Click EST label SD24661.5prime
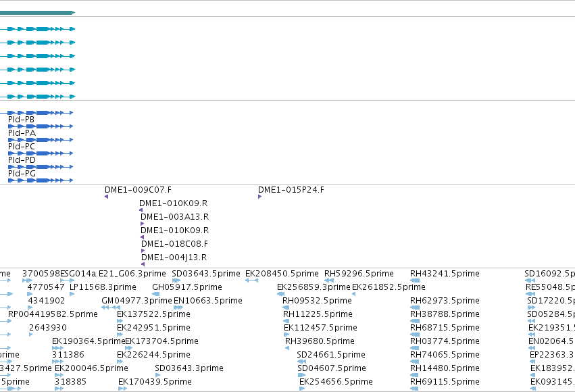Viewport: 575px width, 392px height. click(x=331, y=355)
